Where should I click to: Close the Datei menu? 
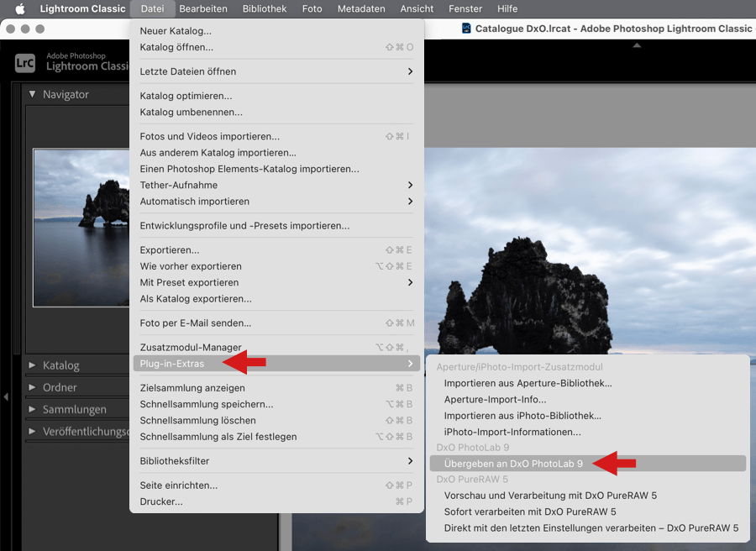tap(152, 8)
